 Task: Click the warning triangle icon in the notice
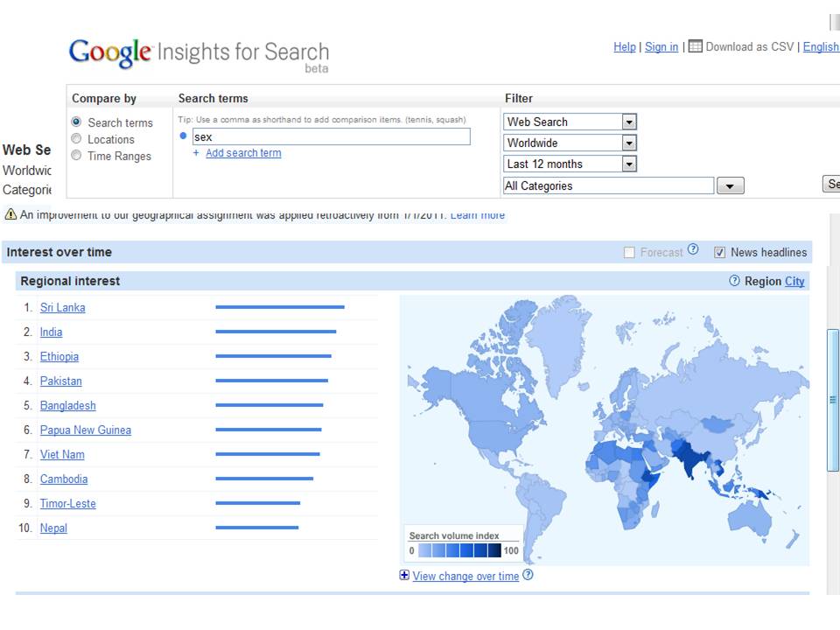[x=10, y=214]
